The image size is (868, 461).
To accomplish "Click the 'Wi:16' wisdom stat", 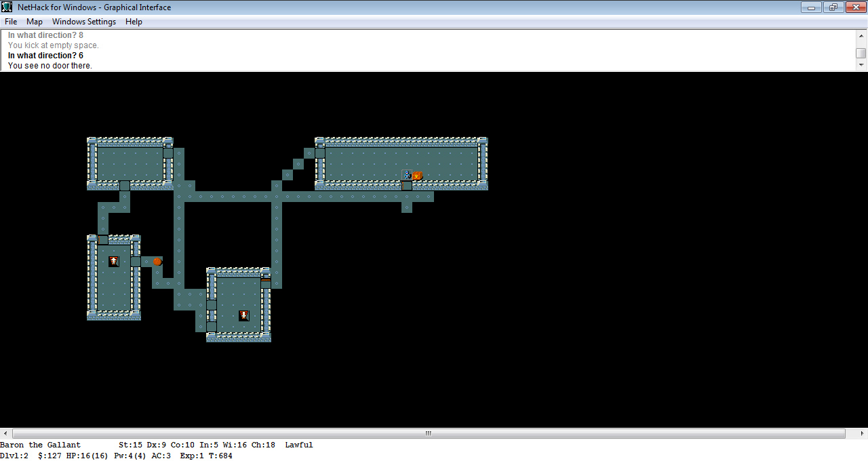I will [x=235, y=445].
